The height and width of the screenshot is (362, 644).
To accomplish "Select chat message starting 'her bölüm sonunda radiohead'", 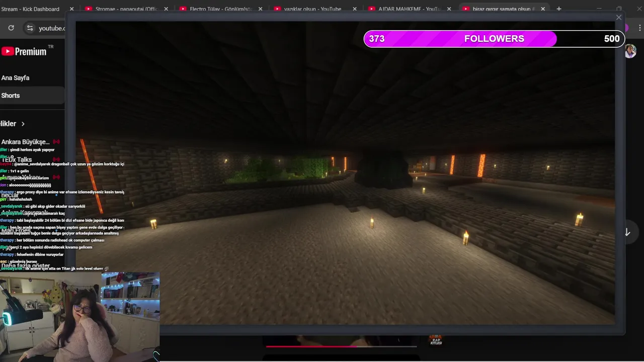I will point(60,240).
